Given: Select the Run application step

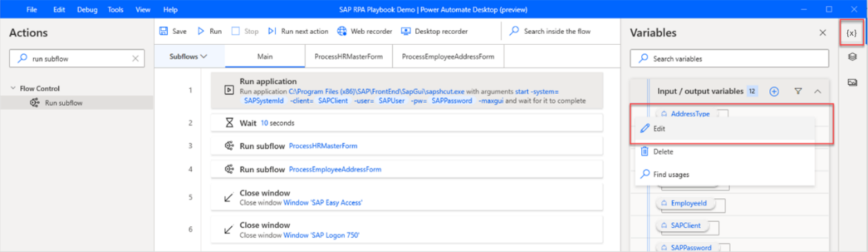Looking at the screenshot, I should [407, 90].
